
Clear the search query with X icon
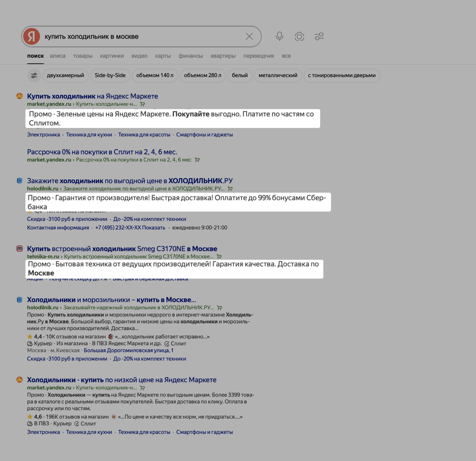(249, 36)
